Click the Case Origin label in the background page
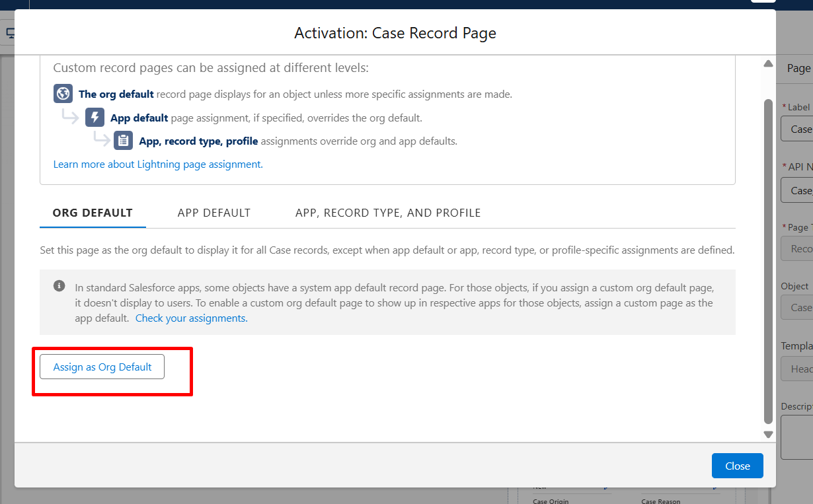Screen dimensions: 813x504 tap(551, 501)
